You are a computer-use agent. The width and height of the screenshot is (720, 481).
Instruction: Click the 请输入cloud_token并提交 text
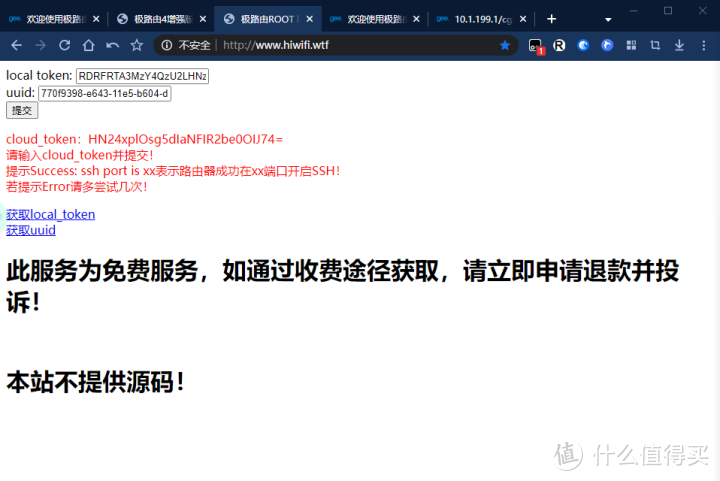(79, 155)
